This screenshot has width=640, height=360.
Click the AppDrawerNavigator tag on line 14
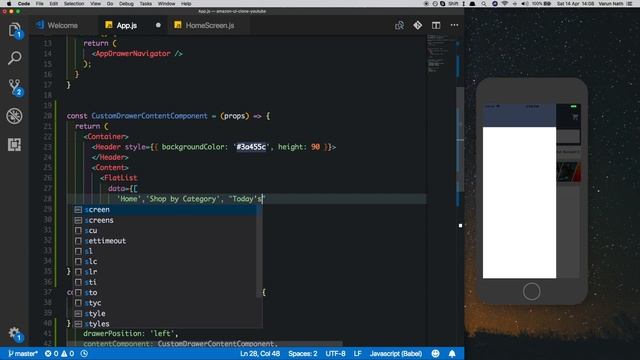(133, 53)
